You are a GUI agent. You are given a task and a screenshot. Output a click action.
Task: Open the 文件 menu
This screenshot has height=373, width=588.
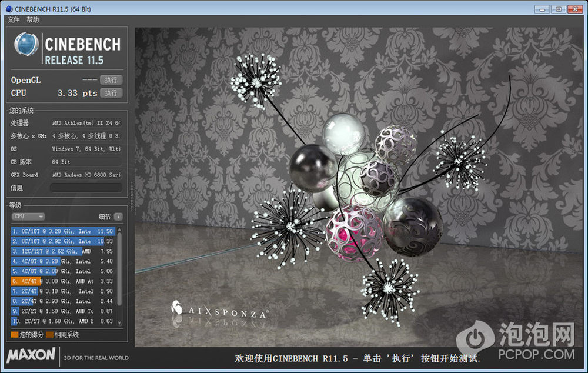[x=14, y=19]
